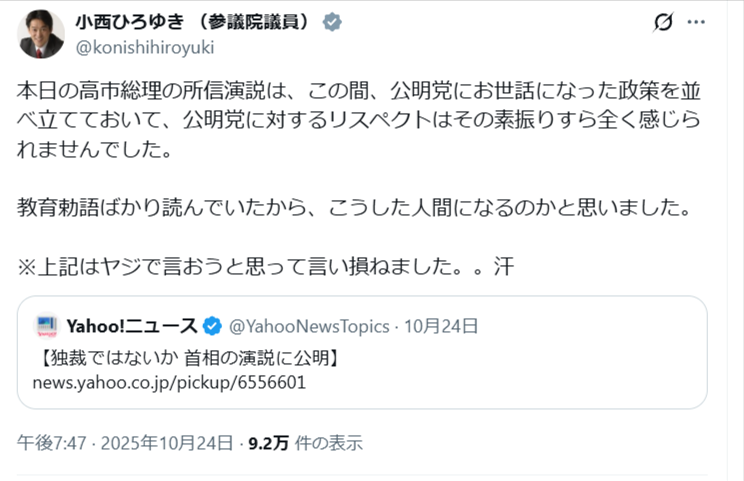Click the verified badge beside Yahoo!ニュース
The width and height of the screenshot is (744, 481).
click(212, 325)
